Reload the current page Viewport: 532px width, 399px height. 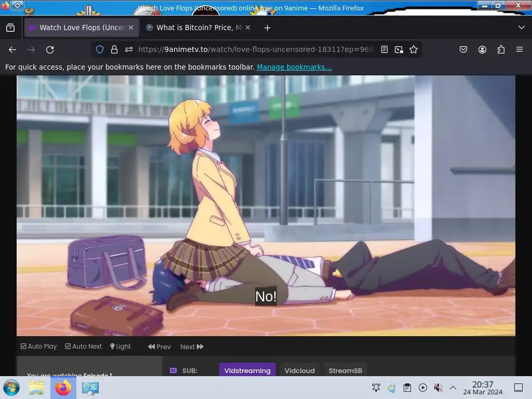coord(50,50)
